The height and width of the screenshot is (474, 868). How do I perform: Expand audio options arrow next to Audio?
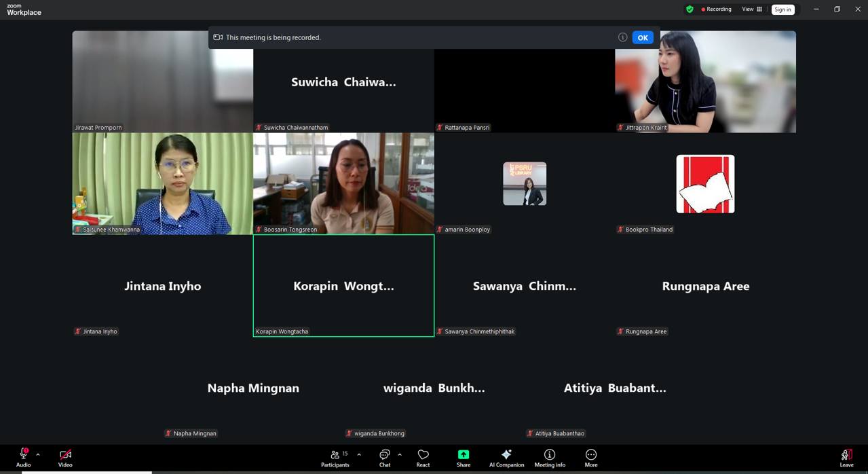point(38,454)
